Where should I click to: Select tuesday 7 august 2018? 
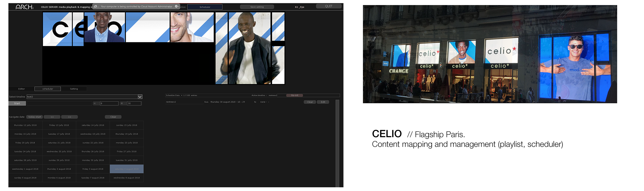coord(93,178)
